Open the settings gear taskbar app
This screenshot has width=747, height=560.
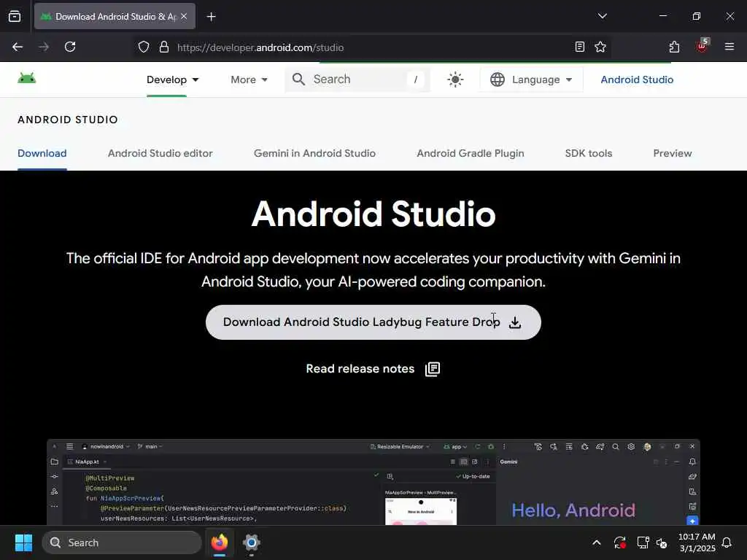[x=251, y=542]
